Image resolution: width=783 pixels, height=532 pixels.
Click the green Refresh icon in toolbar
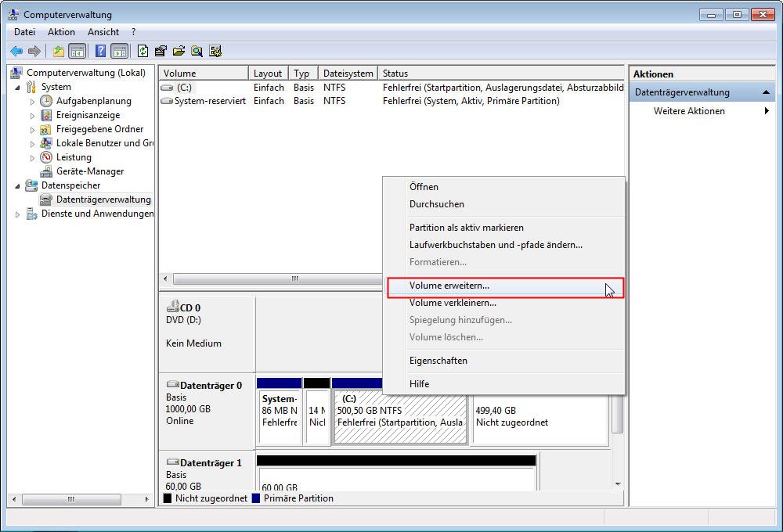(143, 51)
